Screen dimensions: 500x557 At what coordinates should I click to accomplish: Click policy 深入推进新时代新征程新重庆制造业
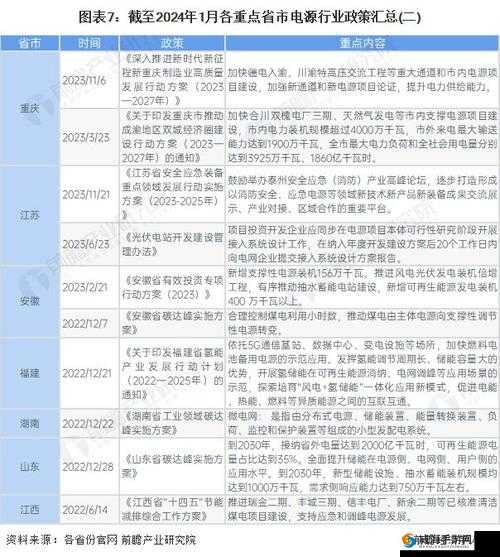pyautogui.click(x=173, y=80)
